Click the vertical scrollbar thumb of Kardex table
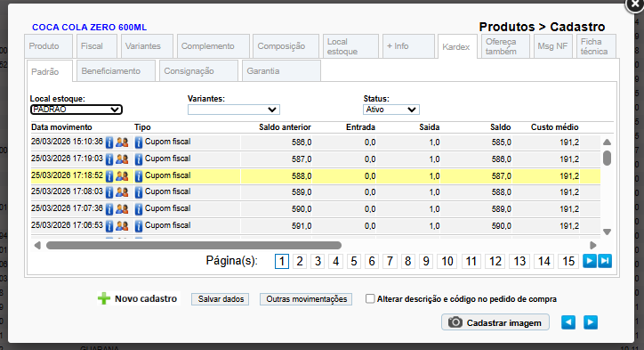Screen dimensions: 644x350 [607, 158]
